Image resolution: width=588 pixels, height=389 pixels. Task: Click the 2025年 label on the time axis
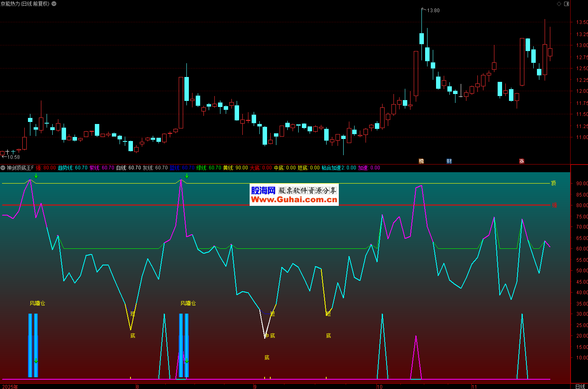[x=10, y=387]
